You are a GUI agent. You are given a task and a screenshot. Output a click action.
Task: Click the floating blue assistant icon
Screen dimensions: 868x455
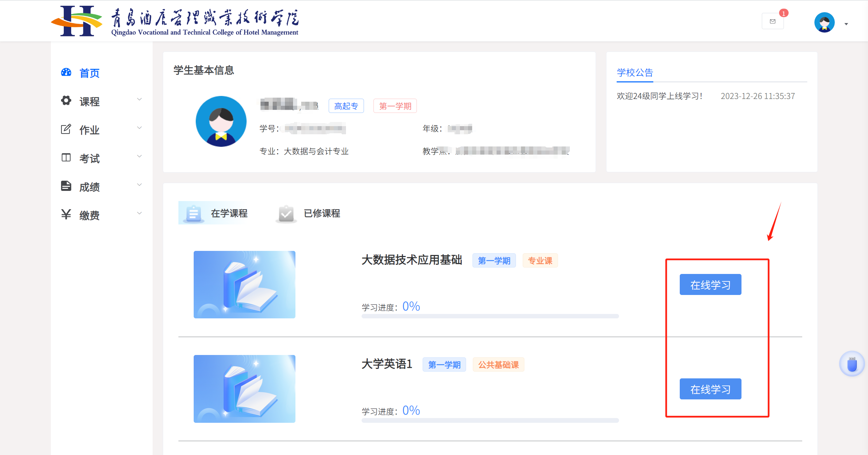[852, 364]
